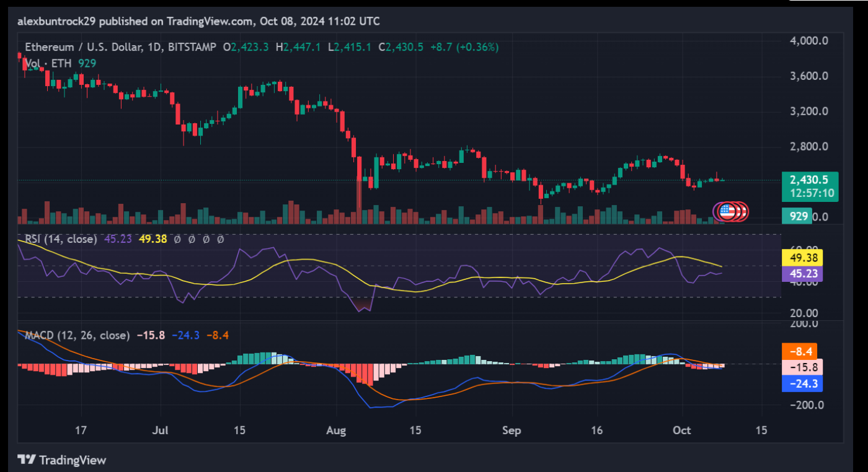The width and height of the screenshot is (868, 472).
Task: Click the blue -24.3 MACD axis label
Action: (802, 383)
